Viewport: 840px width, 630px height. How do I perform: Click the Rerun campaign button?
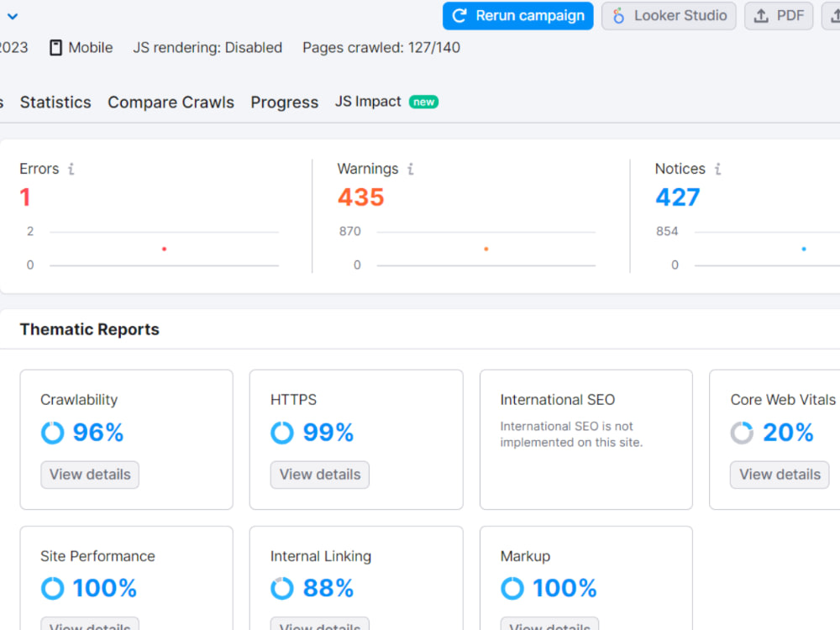(517, 16)
